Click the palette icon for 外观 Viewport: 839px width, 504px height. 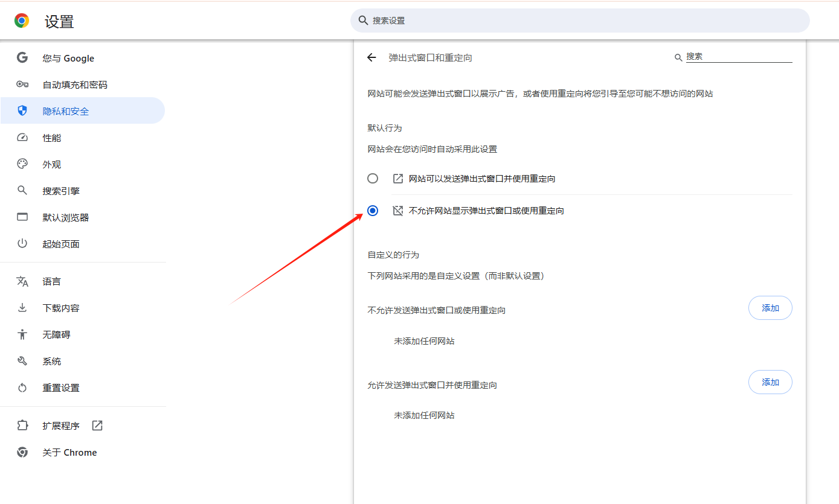(x=22, y=164)
